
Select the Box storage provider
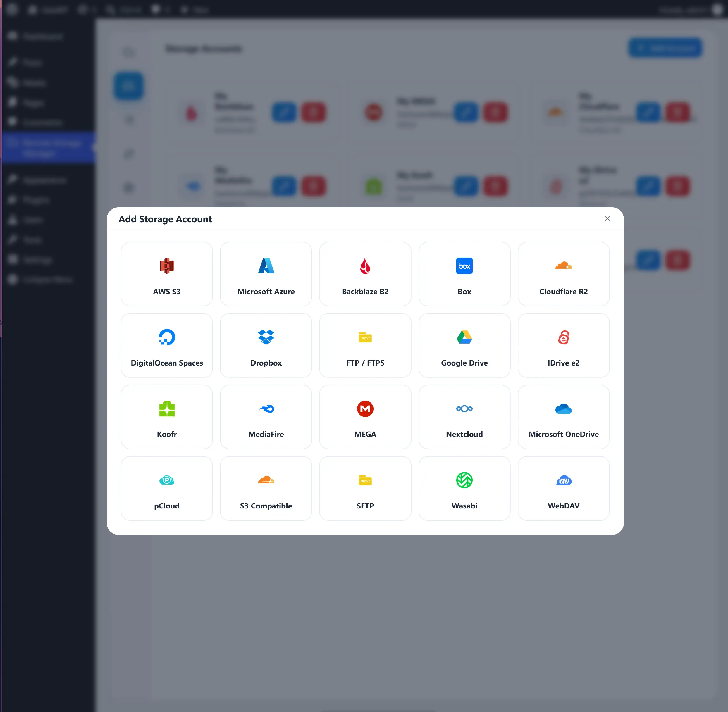(x=464, y=274)
